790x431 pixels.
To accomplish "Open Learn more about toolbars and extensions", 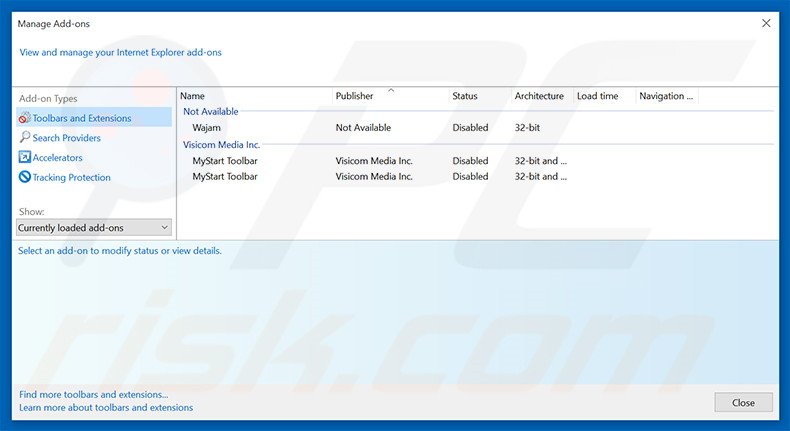I will [106, 407].
